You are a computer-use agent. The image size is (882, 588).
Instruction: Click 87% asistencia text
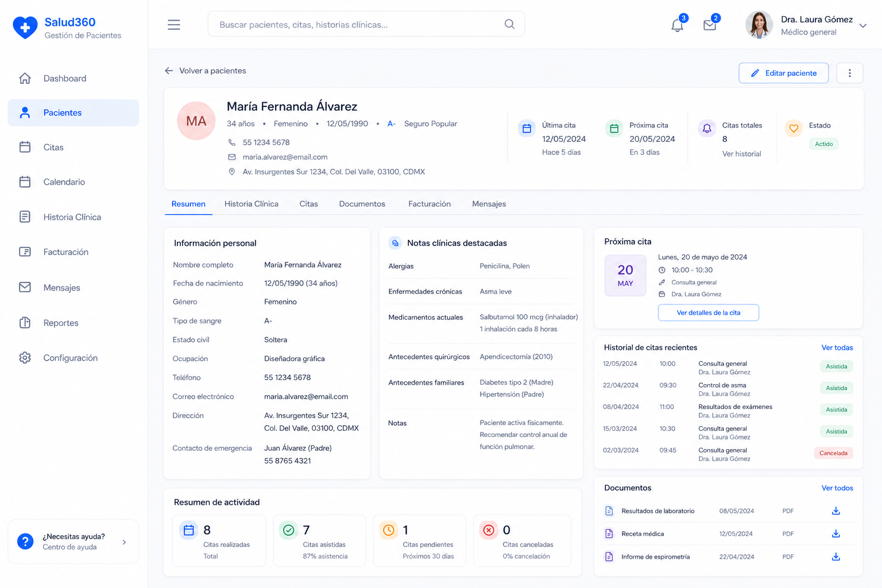click(325, 556)
